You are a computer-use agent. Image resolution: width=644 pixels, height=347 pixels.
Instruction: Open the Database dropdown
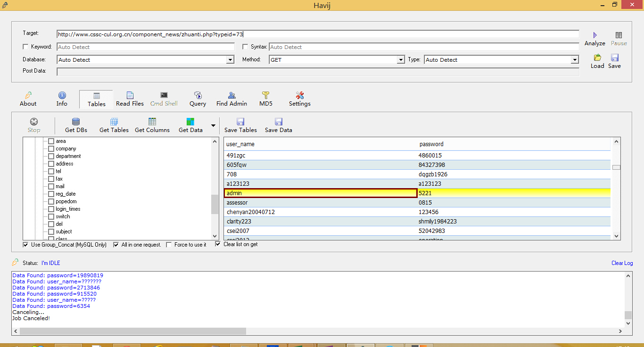pos(230,60)
